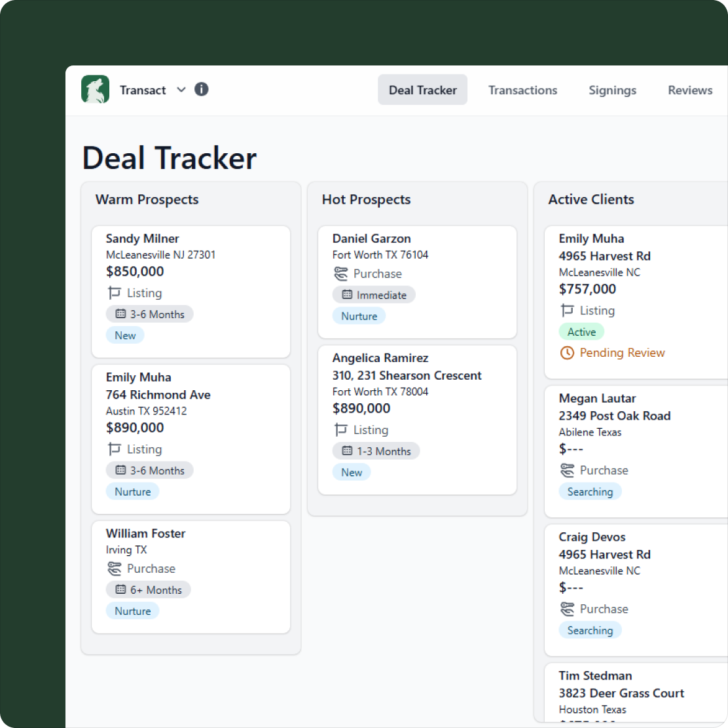Open the 3823 Deer Grass Court address

[621, 693]
